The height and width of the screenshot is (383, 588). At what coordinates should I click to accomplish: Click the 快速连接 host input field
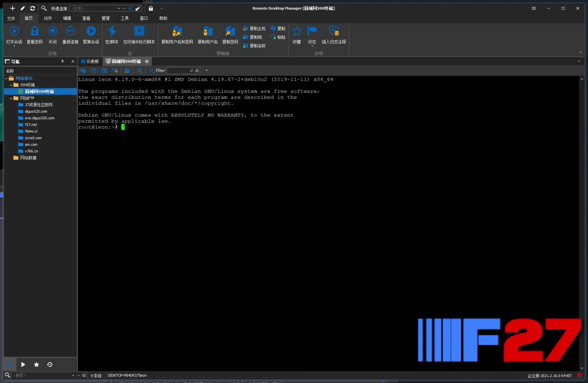point(93,8)
